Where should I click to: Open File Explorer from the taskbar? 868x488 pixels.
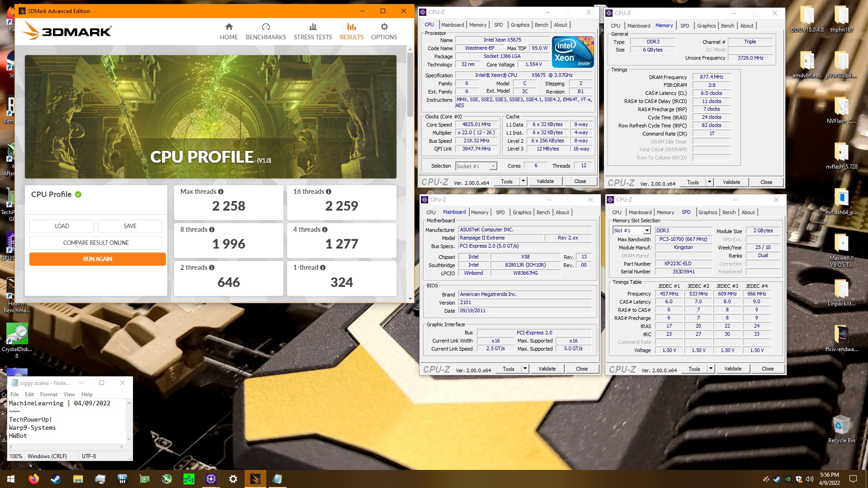(x=78, y=479)
